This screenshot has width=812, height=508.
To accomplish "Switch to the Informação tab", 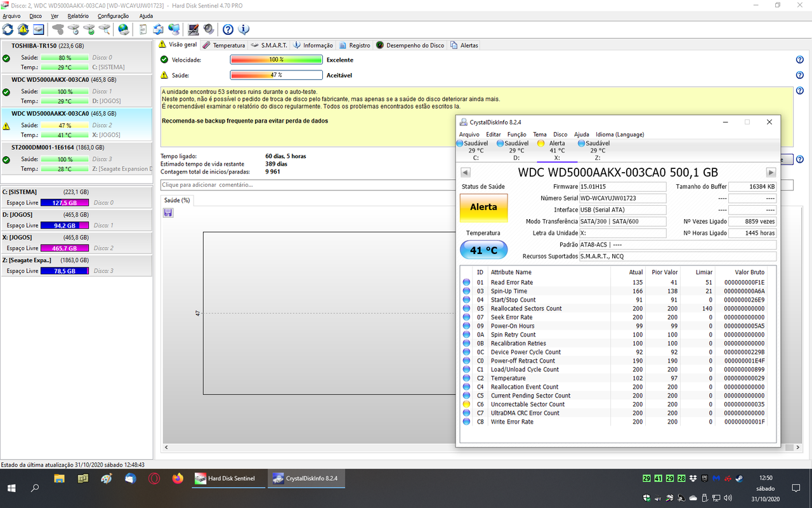I will pos(313,45).
